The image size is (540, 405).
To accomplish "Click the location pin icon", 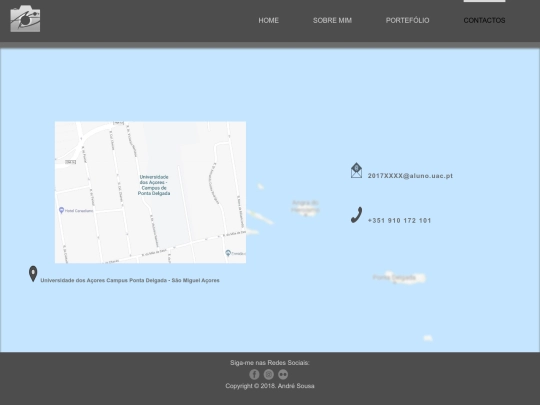I will coord(33,274).
